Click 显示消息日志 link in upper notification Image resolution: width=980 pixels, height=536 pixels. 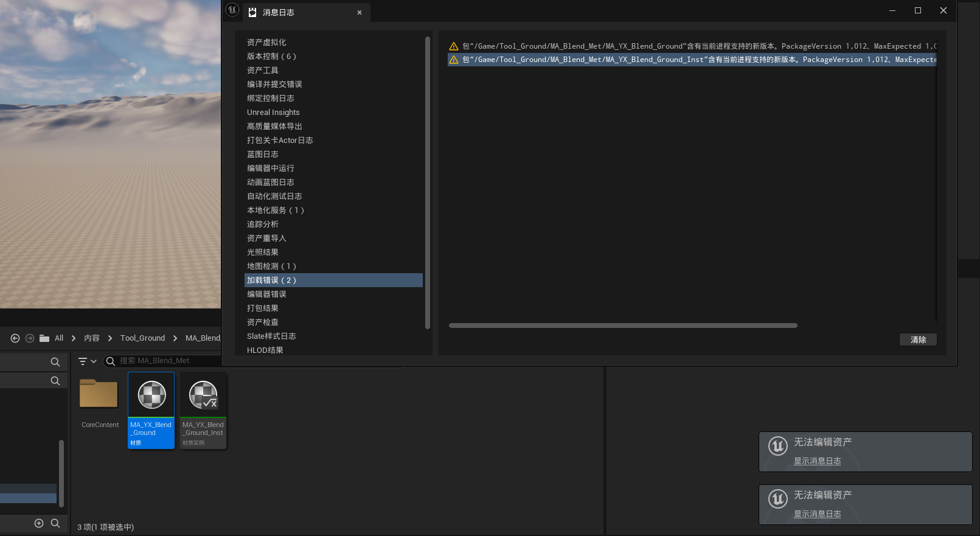click(817, 461)
